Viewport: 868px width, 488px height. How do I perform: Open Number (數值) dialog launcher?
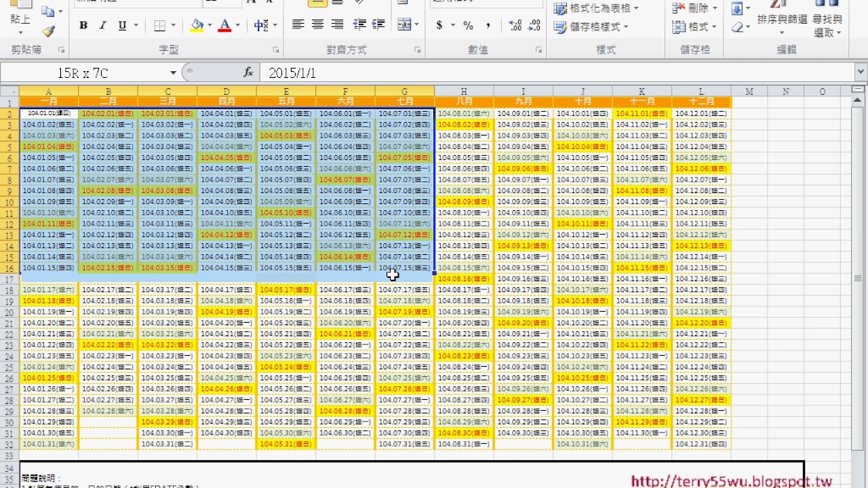click(x=538, y=50)
